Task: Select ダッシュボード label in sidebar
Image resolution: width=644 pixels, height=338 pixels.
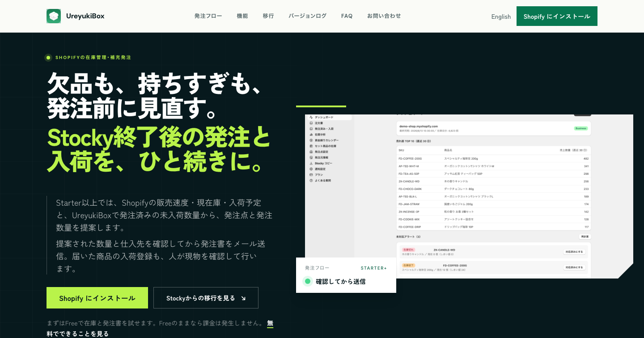Action: click(x=324, y=117)
